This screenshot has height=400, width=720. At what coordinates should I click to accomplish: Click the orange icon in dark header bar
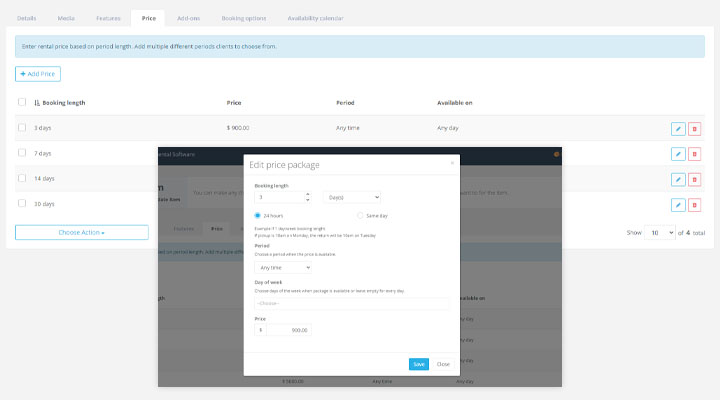pyautogui.click(x=556, y=154)
